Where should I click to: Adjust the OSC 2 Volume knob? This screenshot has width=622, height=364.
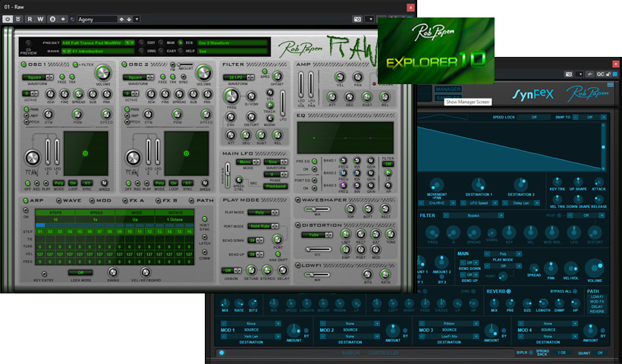[x=203, y=73]
